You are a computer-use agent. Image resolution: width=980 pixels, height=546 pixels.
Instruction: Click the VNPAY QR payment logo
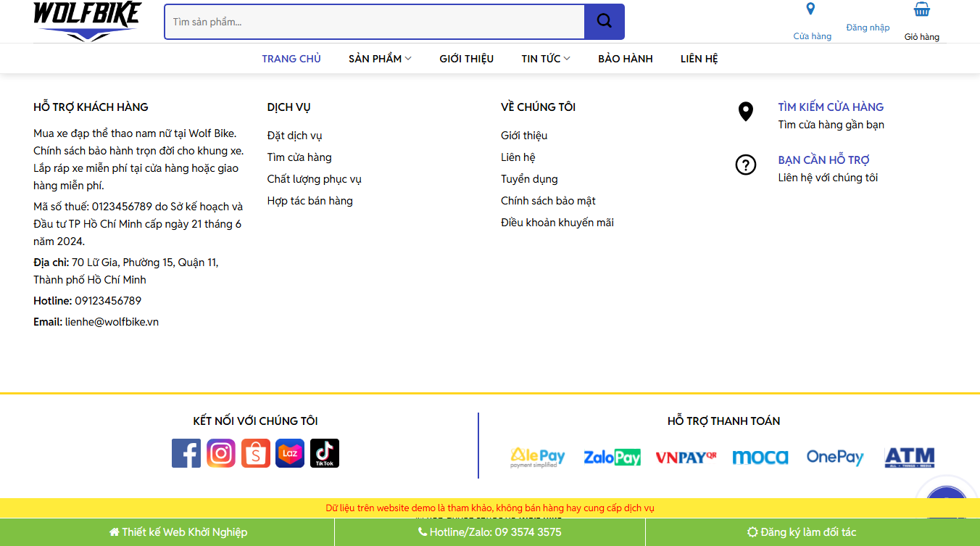tap(686, 458)
